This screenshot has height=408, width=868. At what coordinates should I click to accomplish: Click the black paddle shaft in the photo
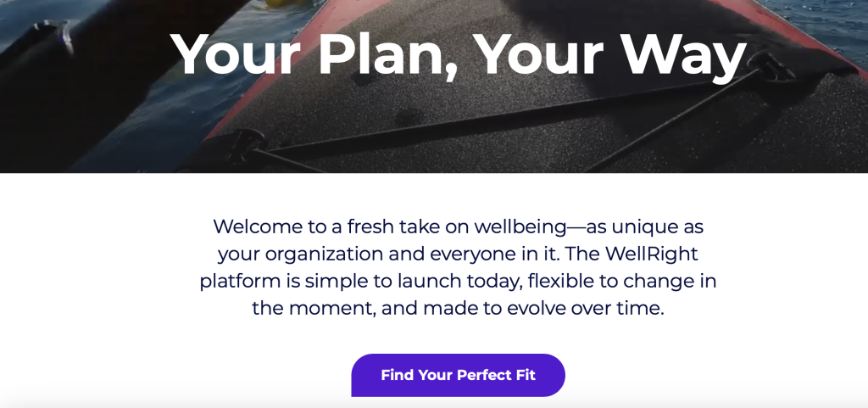[51, 68]
